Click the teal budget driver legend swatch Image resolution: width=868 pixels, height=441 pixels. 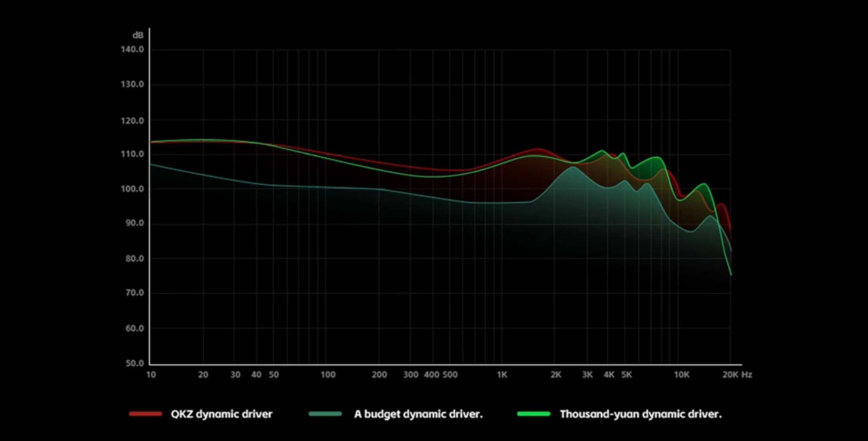tap(325, 414)
